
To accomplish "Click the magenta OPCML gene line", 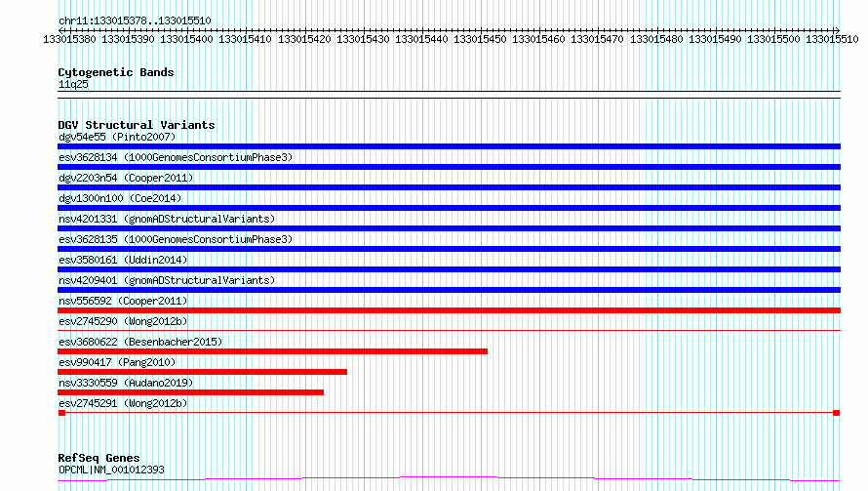I will click(x=449, y=478).
